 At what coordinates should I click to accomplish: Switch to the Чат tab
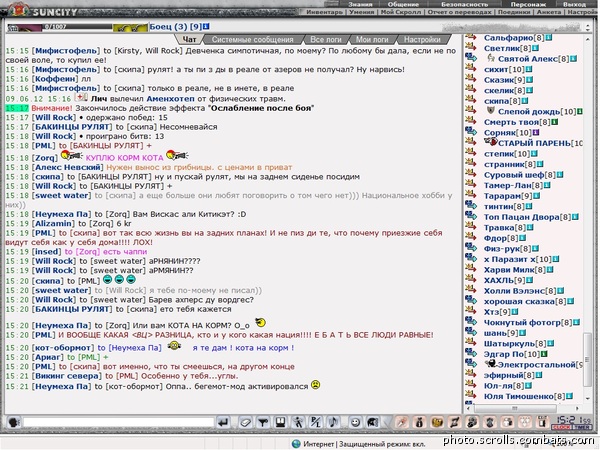[x=189, y=39]
